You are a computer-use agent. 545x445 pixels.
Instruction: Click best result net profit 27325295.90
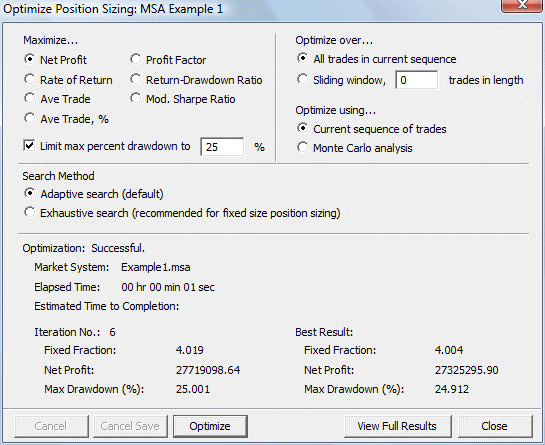[x=466, y=370]
